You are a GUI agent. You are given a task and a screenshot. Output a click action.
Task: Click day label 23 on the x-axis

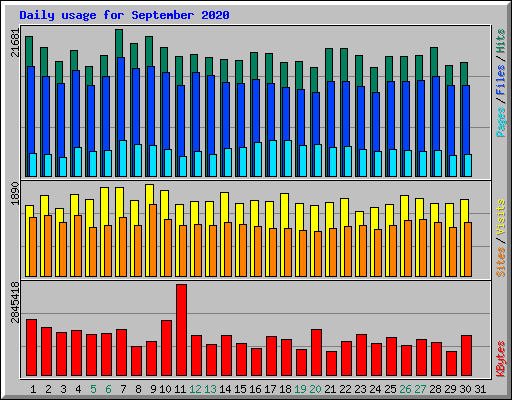(x=360, y=389)
